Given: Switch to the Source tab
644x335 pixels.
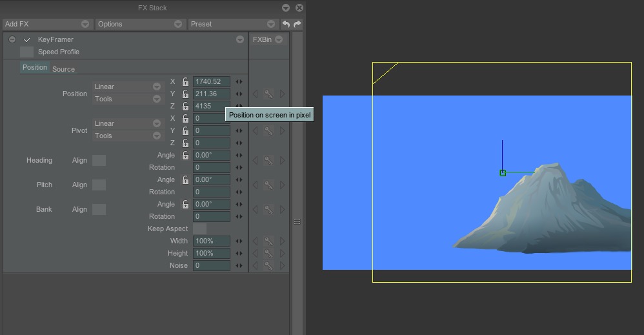Looking at the screenshot, I should click(63, 69).
